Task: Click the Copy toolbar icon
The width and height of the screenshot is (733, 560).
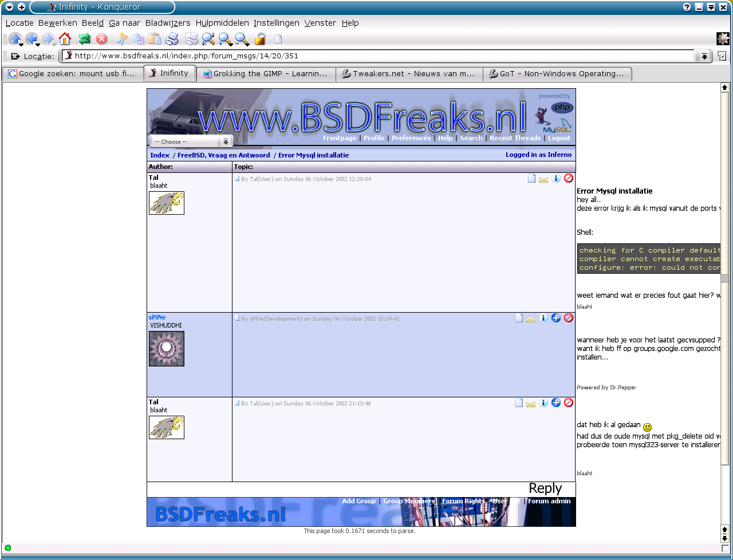Action: point(139,39)
